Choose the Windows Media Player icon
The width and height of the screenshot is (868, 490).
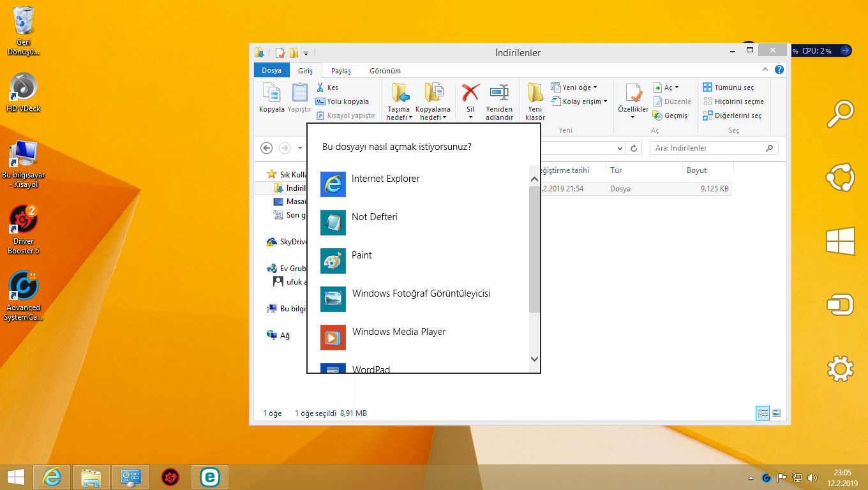[x=333, y=338]
